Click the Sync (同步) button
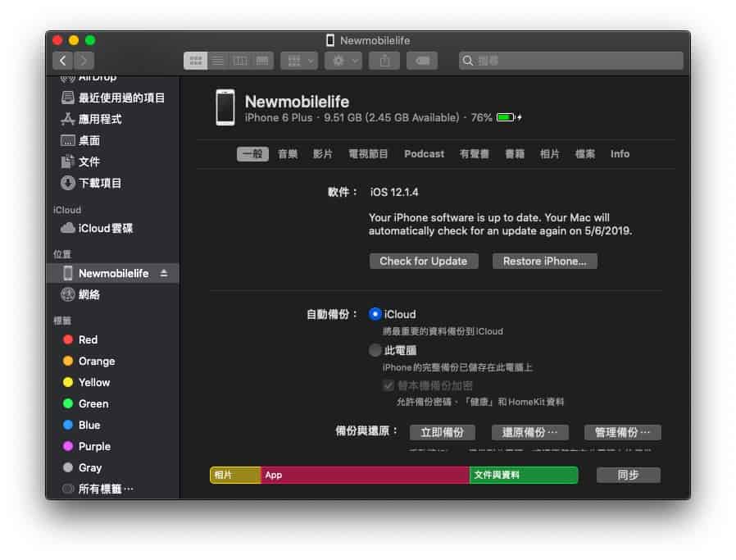The width and height of the screenshot is (736, 560). [628, 475]
